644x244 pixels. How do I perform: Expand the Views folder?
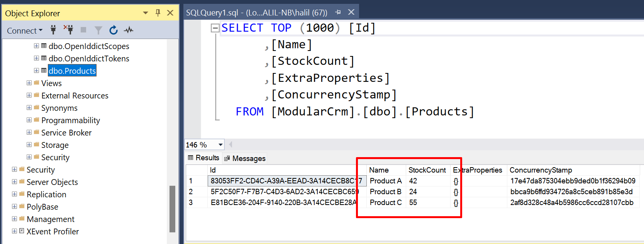click(29, 83)
